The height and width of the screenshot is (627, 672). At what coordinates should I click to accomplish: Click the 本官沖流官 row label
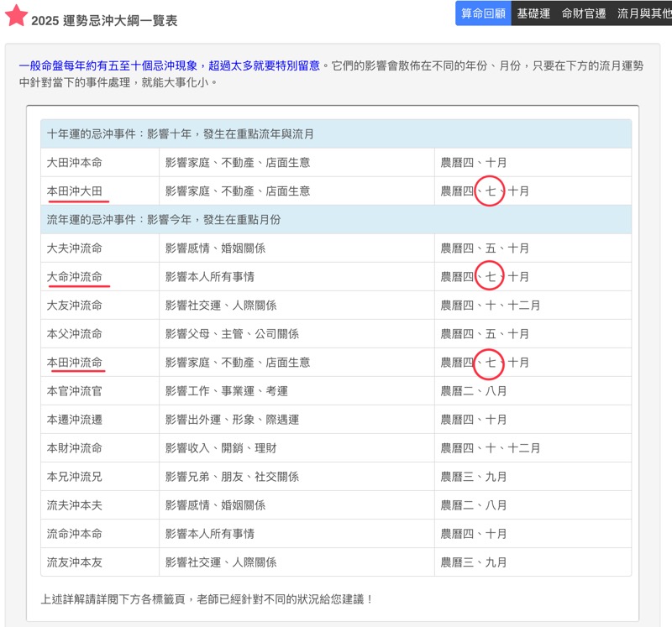click(75, 390)
